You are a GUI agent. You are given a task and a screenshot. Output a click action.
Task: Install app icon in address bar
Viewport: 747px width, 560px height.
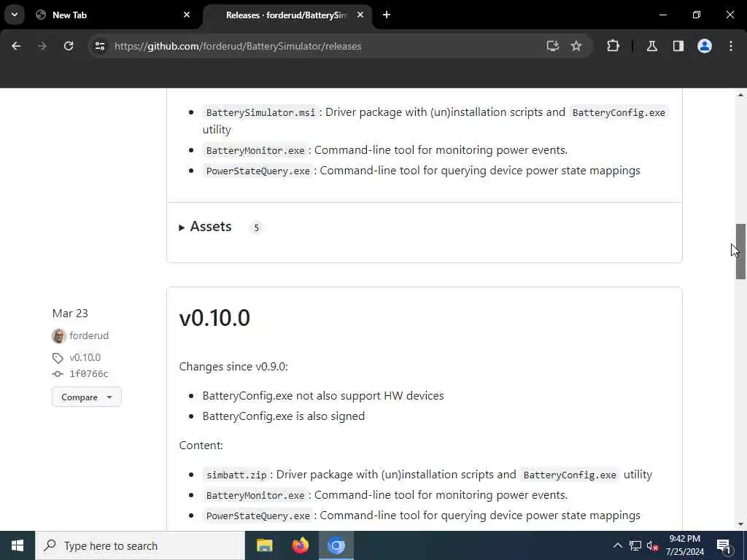553,46
